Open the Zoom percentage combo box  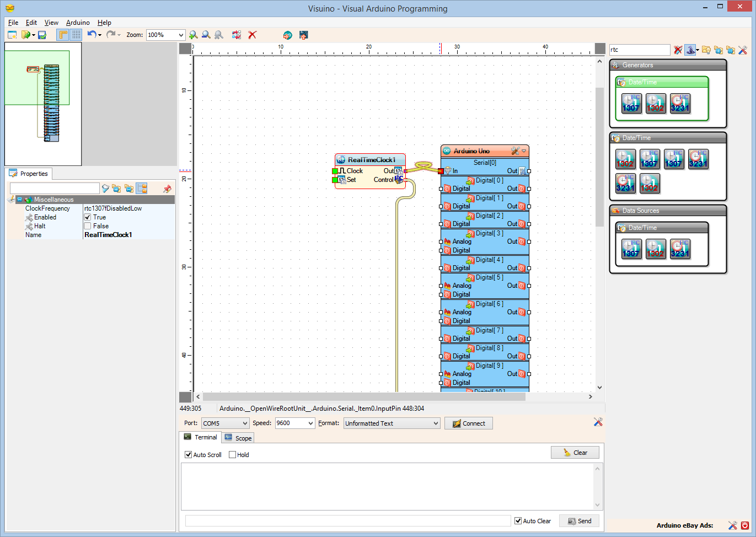(165, 35)
